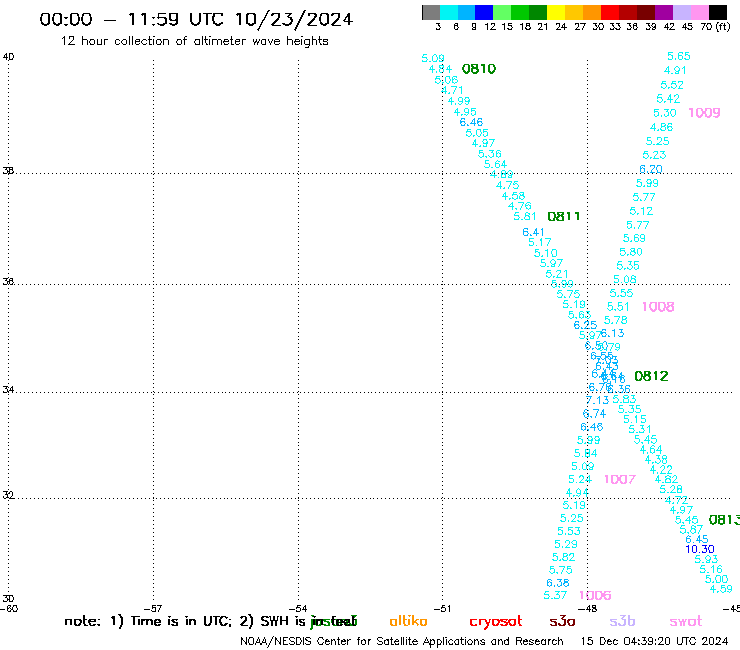The width and height of the screenshot is (740, 650).
Task: Select the wave height value 5.42
Action: coord(668,99)
